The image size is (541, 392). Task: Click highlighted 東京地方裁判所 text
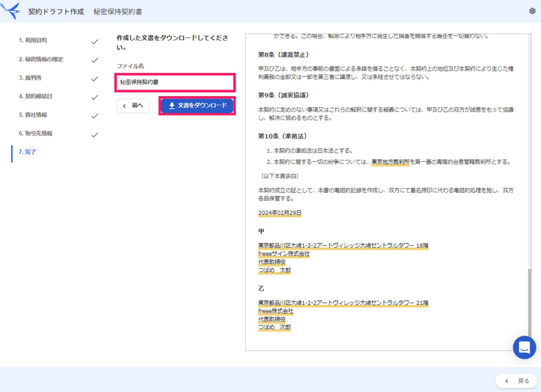390,162
